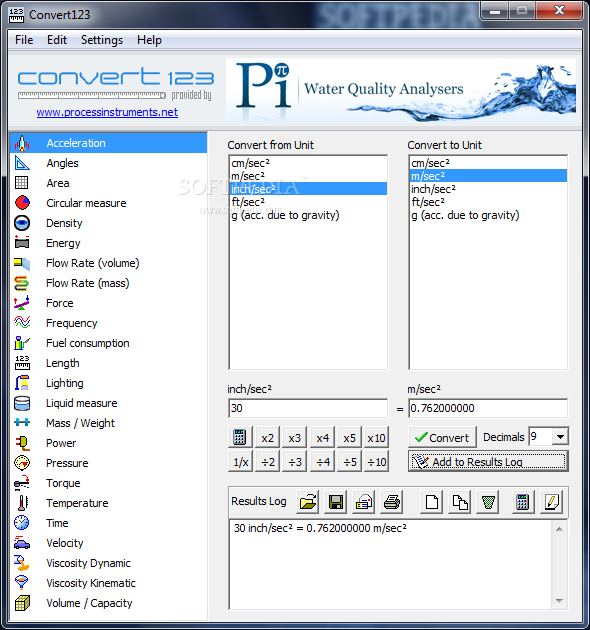Click the Mass / Weight dumbbell icon
Image resolution: width=590 pixels, height=630 pixels.
[22, 423]
